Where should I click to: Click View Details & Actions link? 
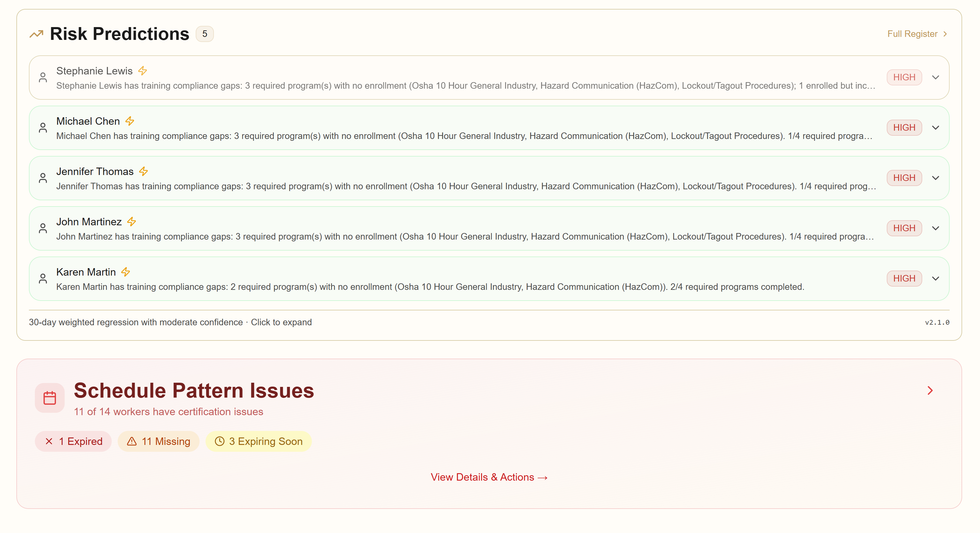coord(489,477)
